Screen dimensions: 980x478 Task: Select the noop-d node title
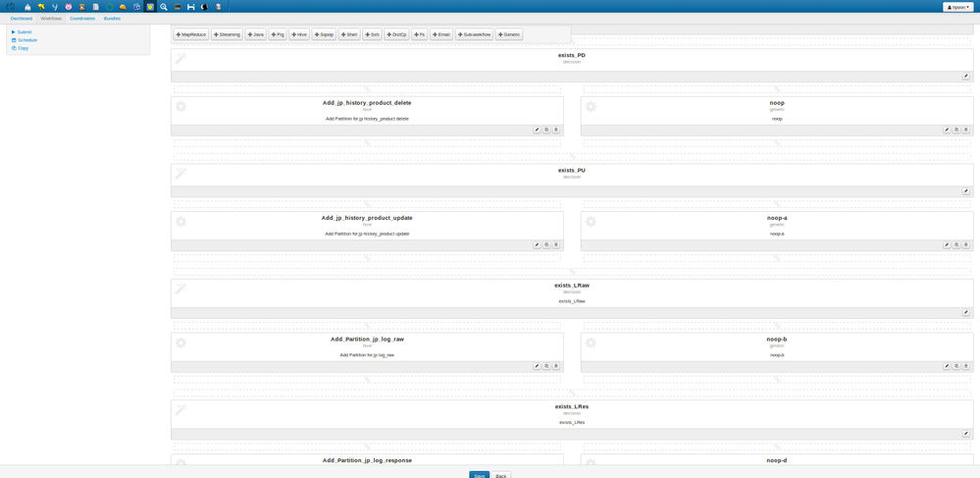coord(777,460)
